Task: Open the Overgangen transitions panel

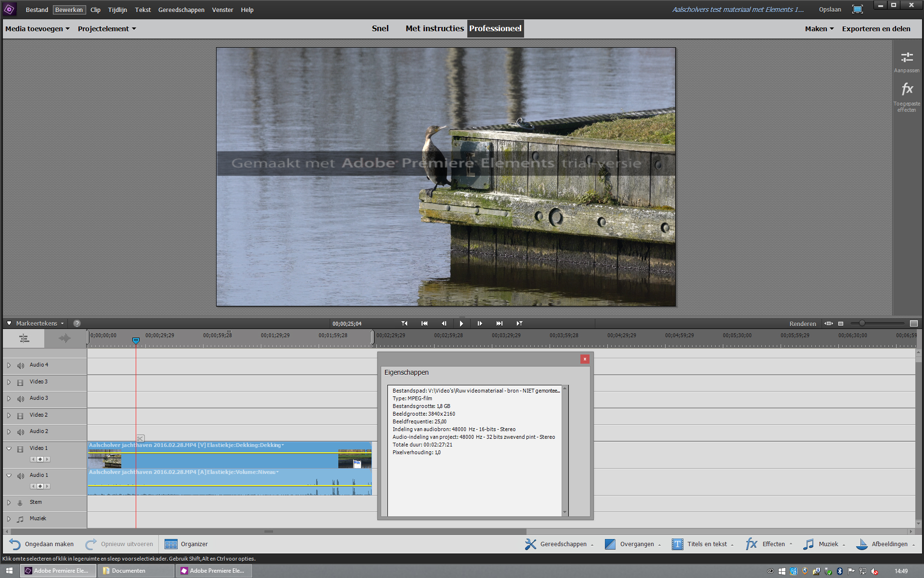Action: (x=632, y=544)
